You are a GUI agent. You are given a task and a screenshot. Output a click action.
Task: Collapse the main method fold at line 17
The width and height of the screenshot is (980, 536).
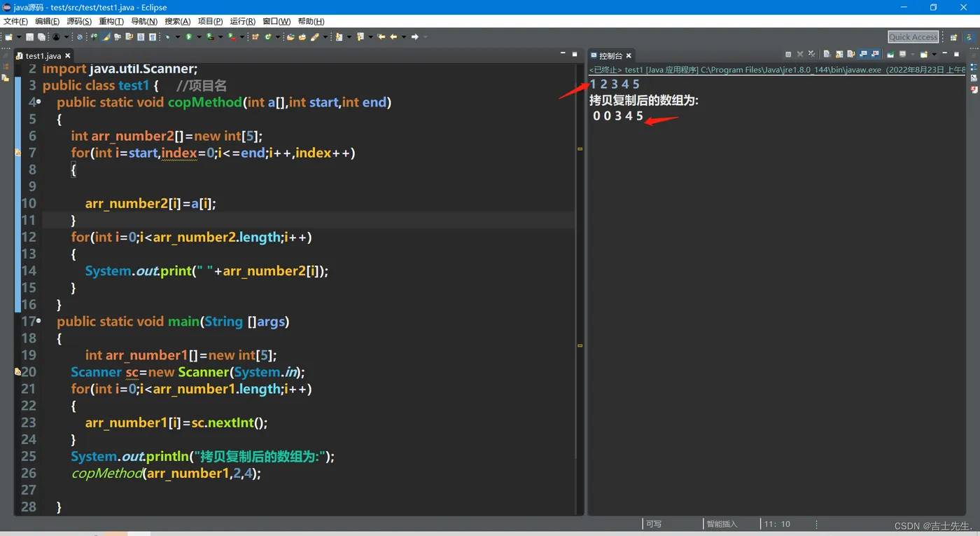coord(38,322)
